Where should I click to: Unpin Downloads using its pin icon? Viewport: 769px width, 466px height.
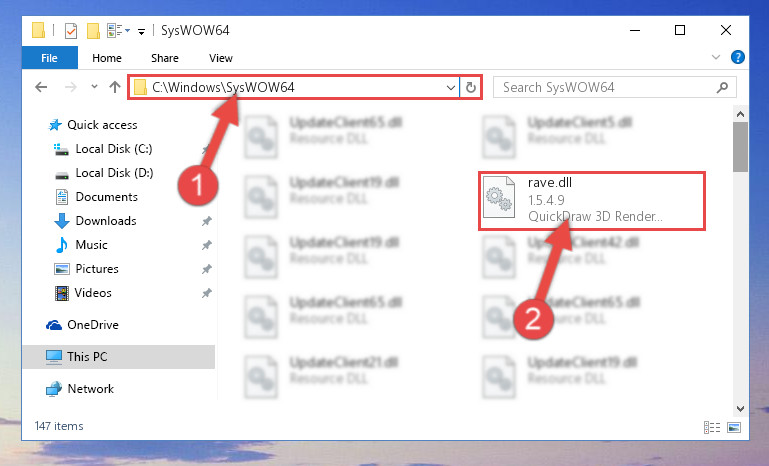pos(206,221)
